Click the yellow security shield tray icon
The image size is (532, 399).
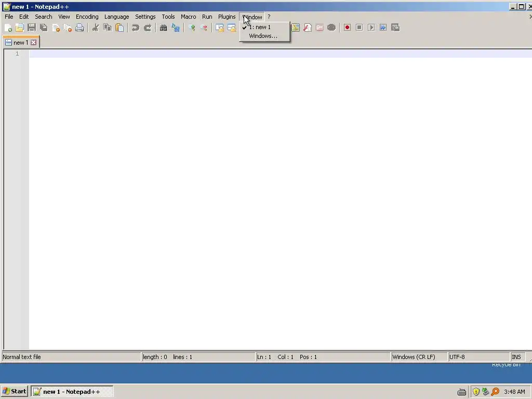pos(476,392)
